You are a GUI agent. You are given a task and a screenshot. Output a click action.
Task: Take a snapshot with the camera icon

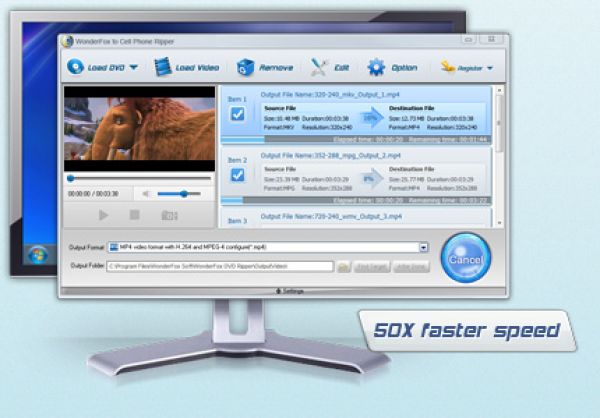pyautogui.click(x=169, y=215)
